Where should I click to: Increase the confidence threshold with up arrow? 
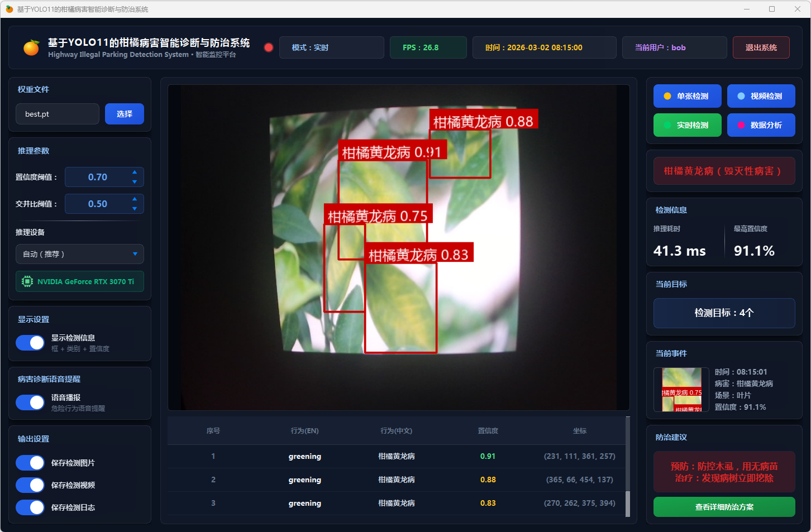click(135, 172)
